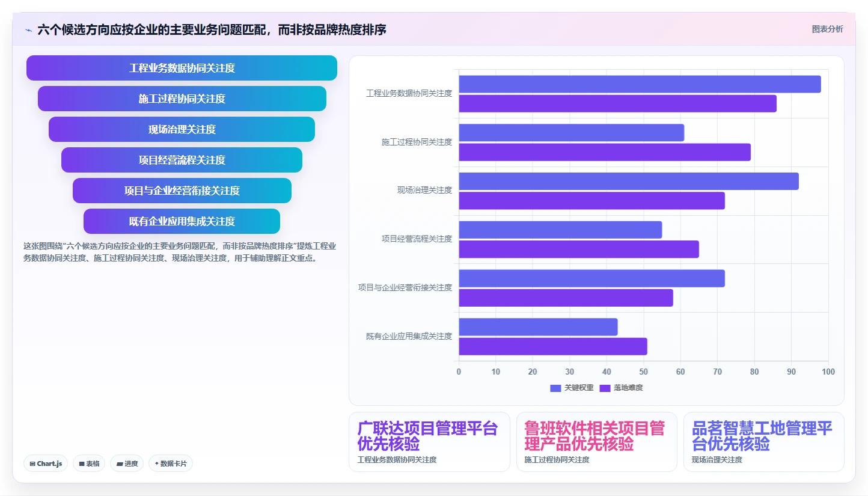Click the 进度 tag chip

coord(127,464)
